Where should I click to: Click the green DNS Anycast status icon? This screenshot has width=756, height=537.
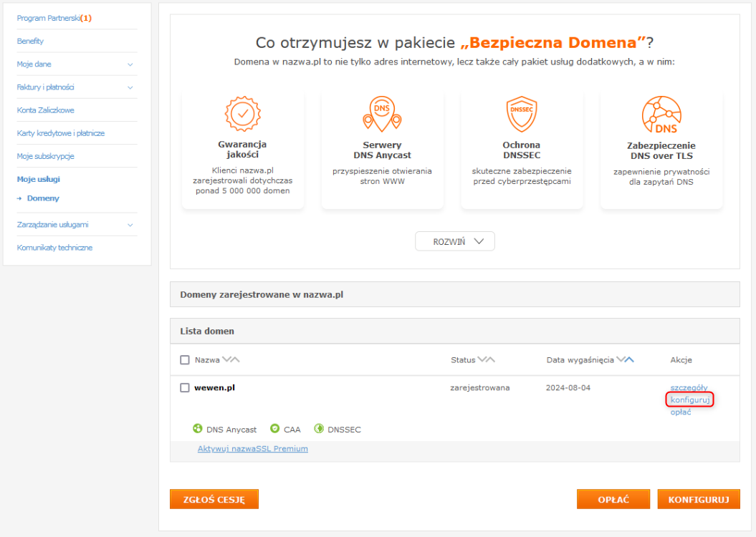point(197,429)
